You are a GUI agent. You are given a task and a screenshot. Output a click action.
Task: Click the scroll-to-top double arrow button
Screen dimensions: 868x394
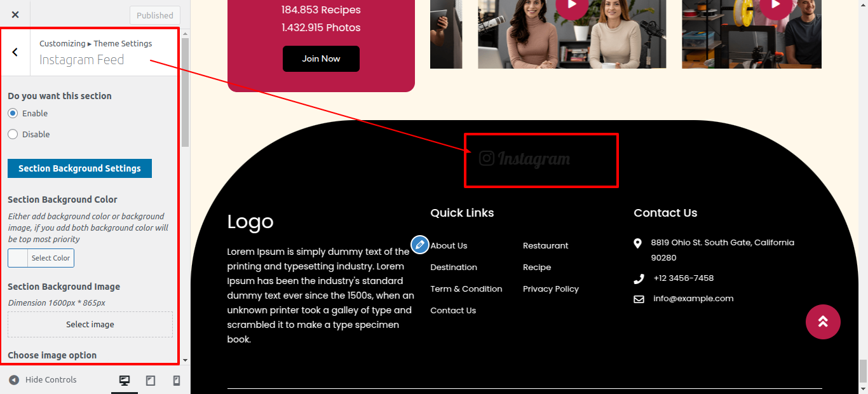(x=823, y=322)
